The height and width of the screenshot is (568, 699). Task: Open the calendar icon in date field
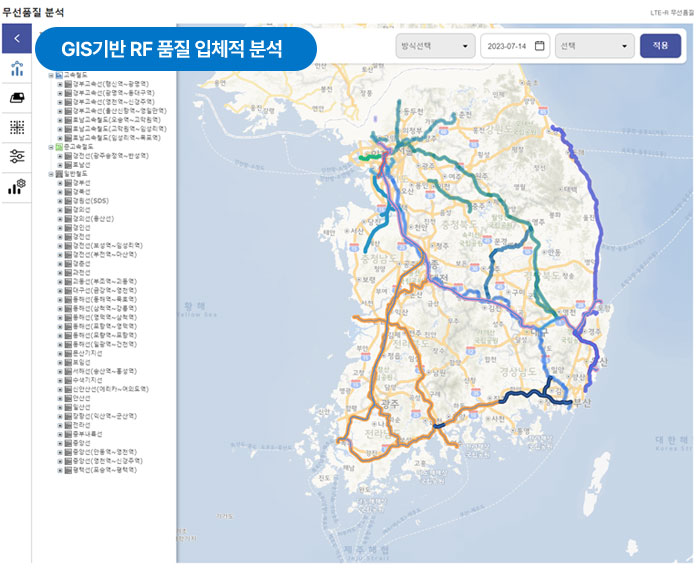539,46
